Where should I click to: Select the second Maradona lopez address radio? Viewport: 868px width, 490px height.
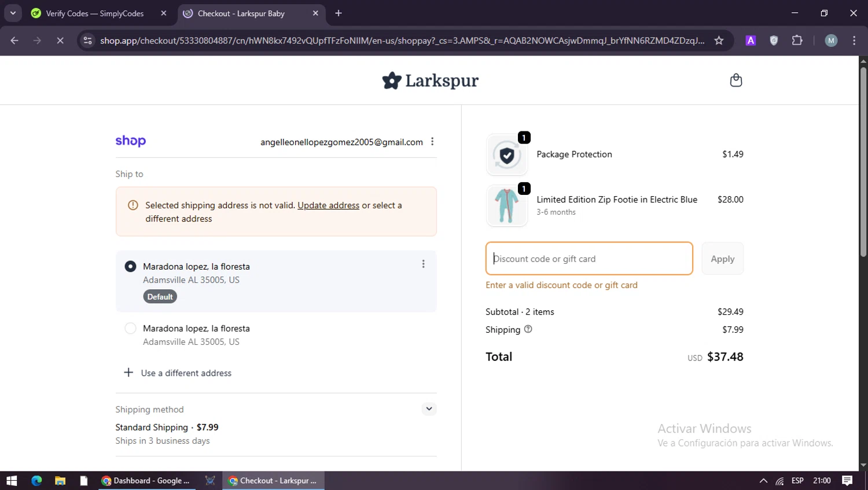[x=130, y=329]
